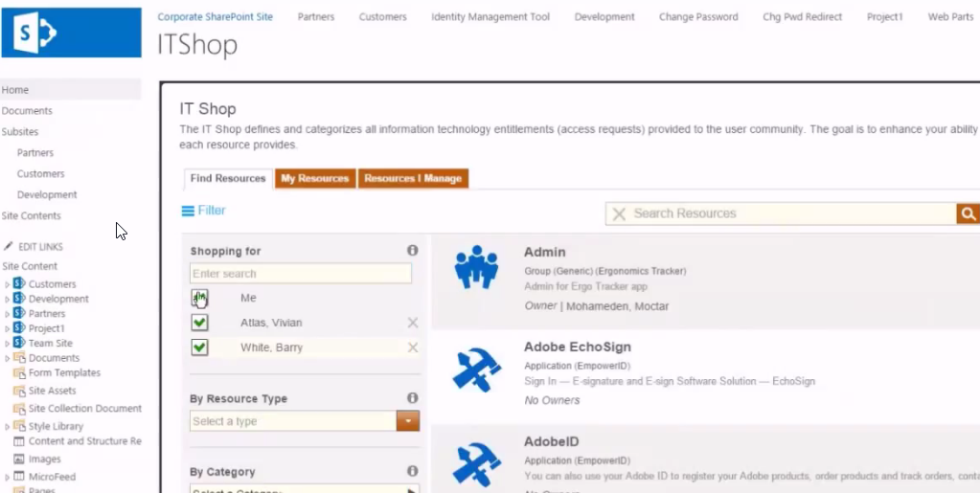This screenshot has height=493, width=980.
Task: Click the Content and Structure list icon
Action: click(x=19, y=441)
